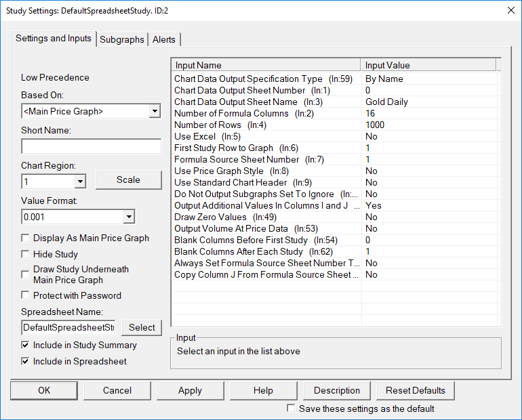Image resolution: width=522 pixels, height=420 pixels.
Task: Open the Alerts tab
Action: [x=164, y=39]
